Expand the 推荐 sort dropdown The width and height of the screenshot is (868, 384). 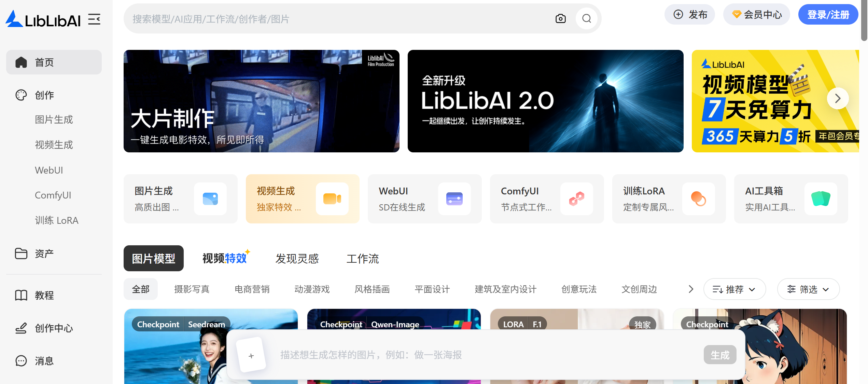pyautogui.click(x=734, y=289)
